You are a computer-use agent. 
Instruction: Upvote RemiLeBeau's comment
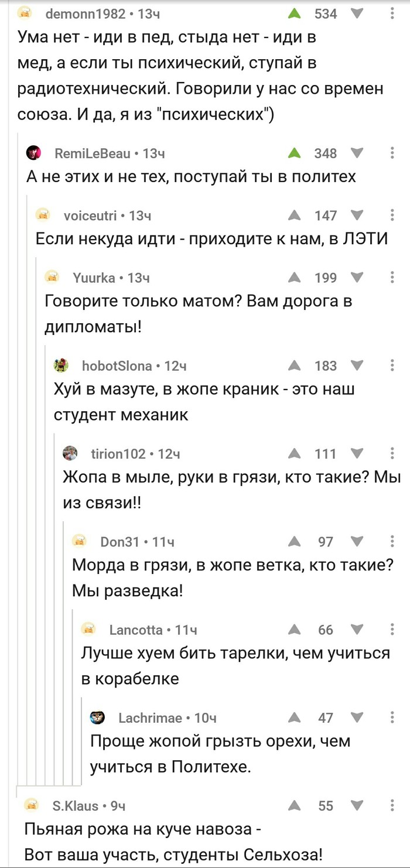click(x=295, y=153)
